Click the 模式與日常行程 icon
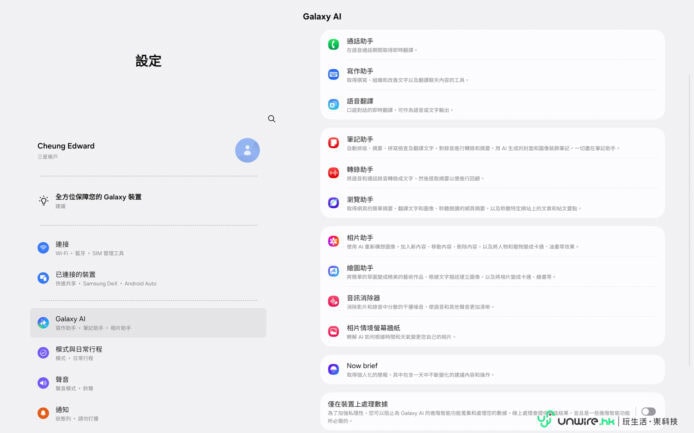The width and height of the screenshot is (694, 433). click(x=43, y=353)
